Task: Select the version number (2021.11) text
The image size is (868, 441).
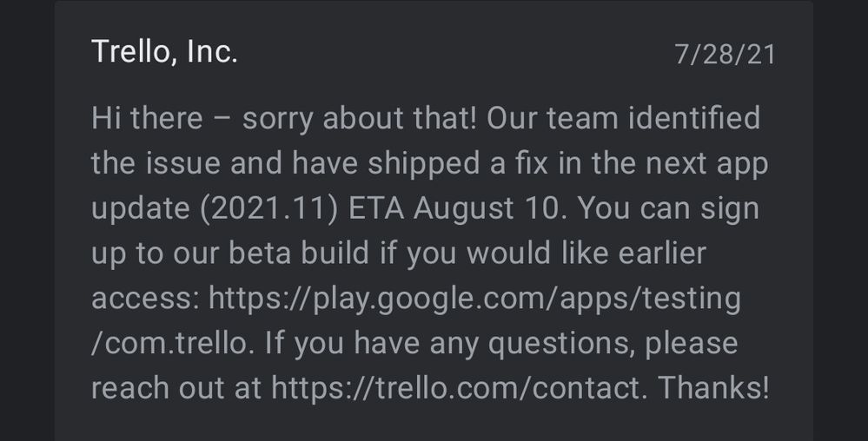Action: point(268,209)
